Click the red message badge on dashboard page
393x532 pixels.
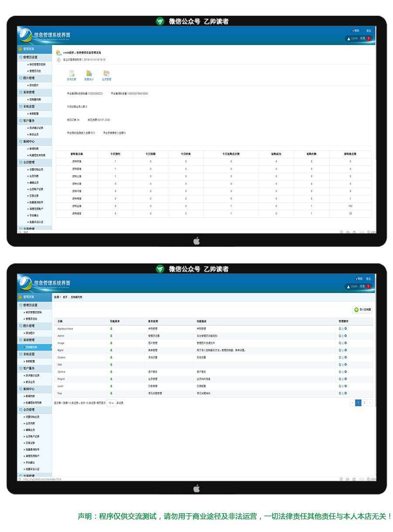click(369, 38)
